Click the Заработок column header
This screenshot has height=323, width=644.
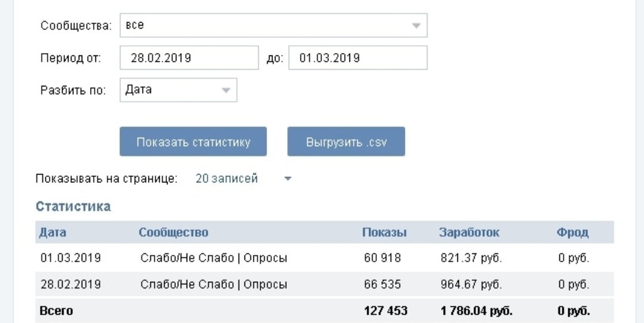(469, 232)
